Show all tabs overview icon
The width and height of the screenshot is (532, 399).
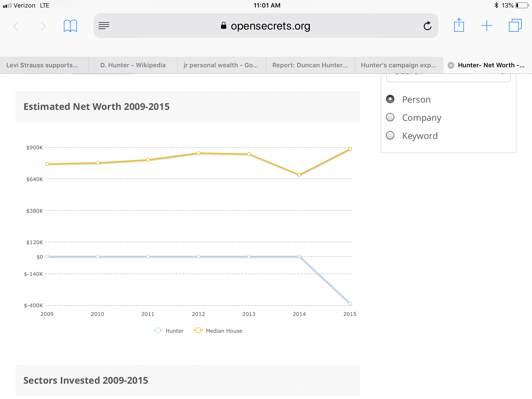point(515,26)
